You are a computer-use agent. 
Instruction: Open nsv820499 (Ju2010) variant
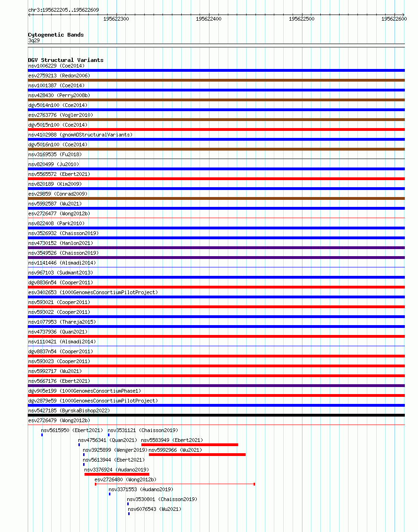click(x=54, y=164)
